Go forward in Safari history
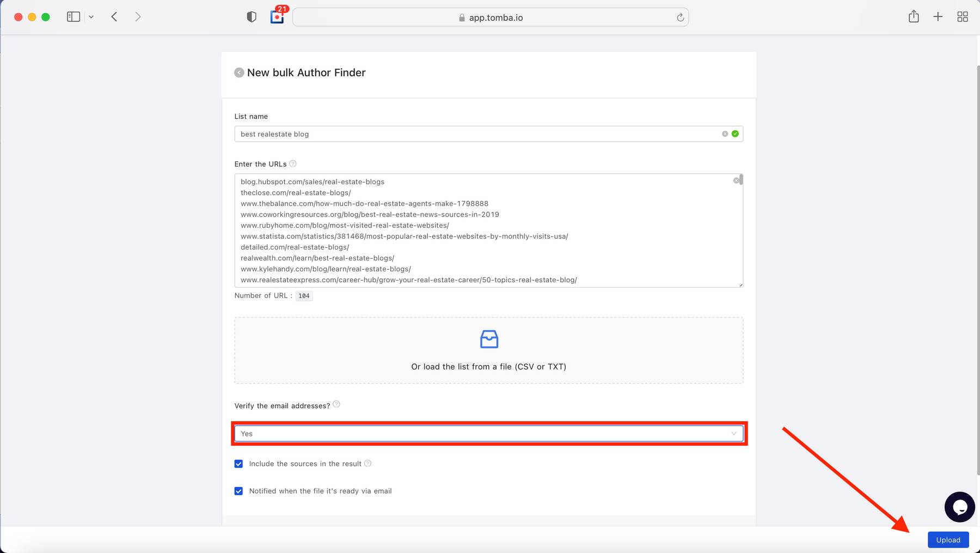This screenshot has width=980, height=553. click(x=138, y=17)
